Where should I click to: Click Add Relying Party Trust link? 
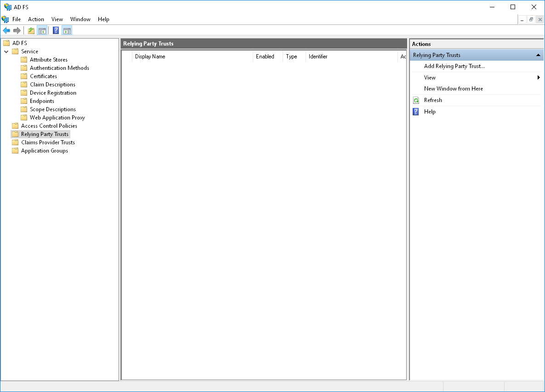coord(454,66)
